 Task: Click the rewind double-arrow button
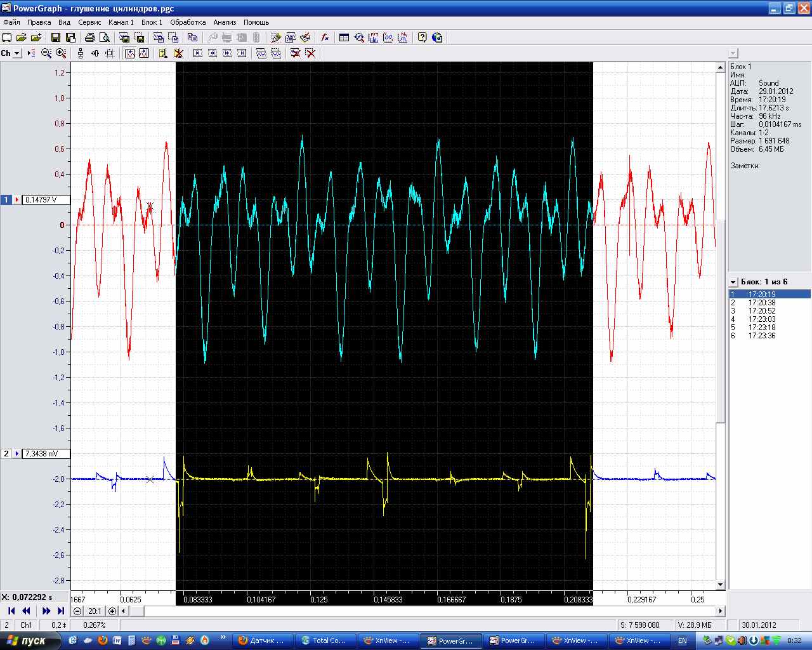[x=26, y=611]
